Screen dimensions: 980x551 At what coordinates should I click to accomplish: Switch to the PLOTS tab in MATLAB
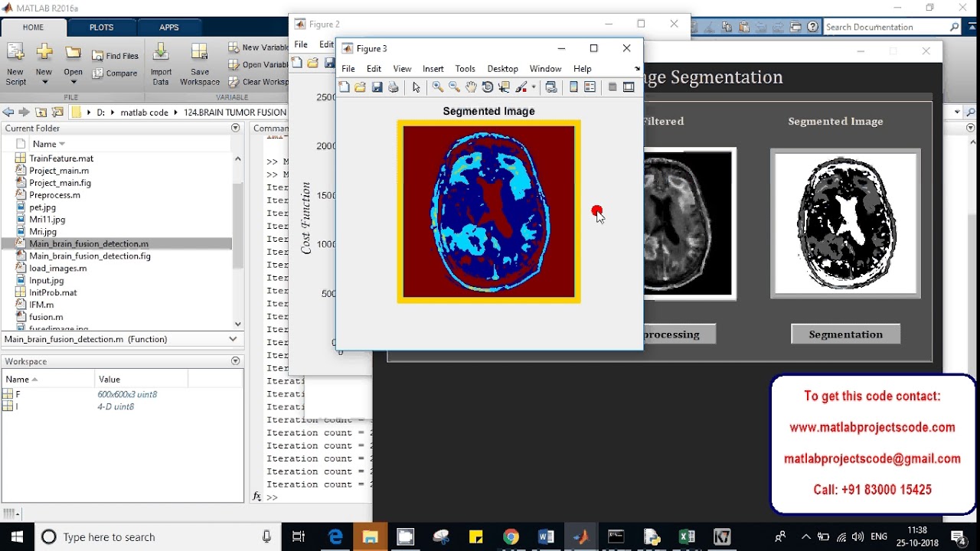click(x=101, y=28)
